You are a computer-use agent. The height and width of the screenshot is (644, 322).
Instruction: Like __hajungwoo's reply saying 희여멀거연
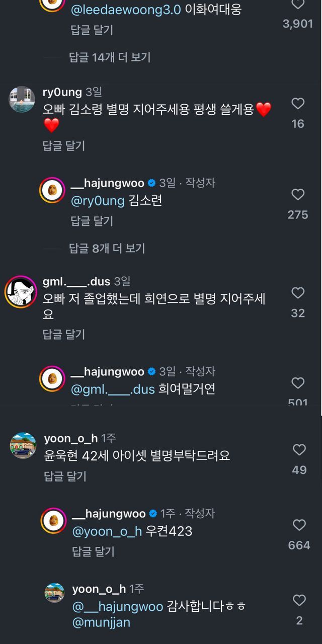298,383
